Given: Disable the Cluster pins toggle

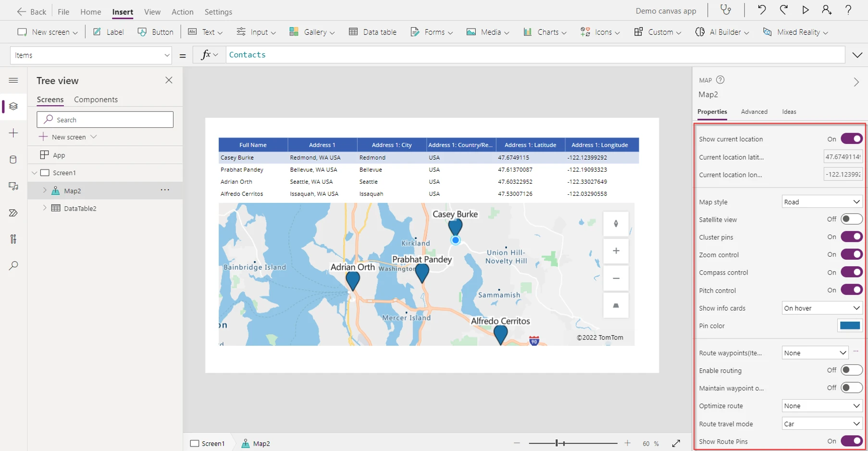Looking at the screenshot, I should tap(851, 237).
